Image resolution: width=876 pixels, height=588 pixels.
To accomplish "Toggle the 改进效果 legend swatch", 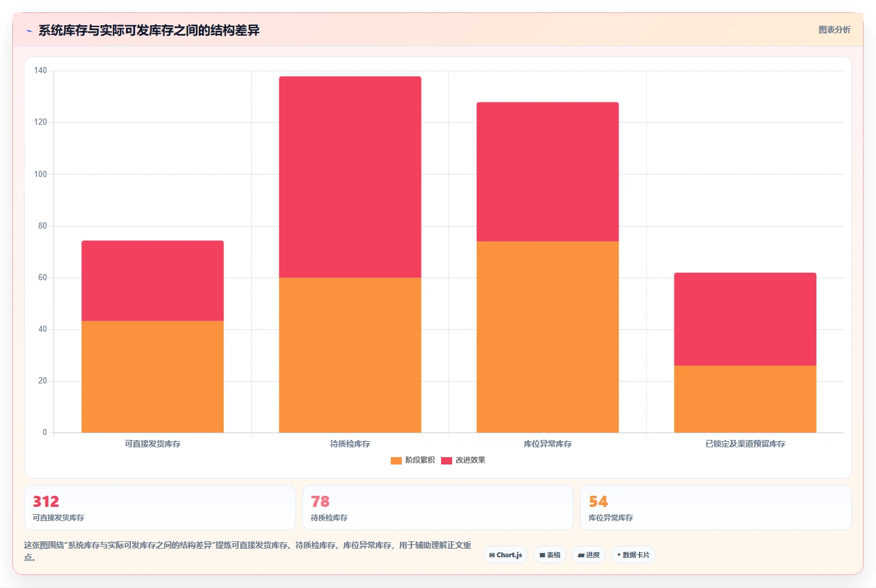I will 447,460.
